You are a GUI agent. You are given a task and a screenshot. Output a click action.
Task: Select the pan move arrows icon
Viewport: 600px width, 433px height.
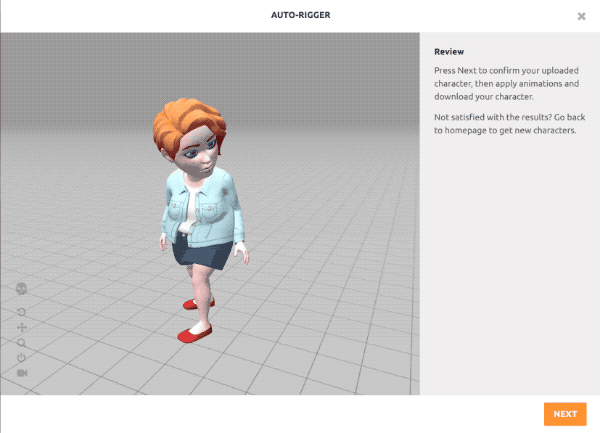[x=22, y=327]
